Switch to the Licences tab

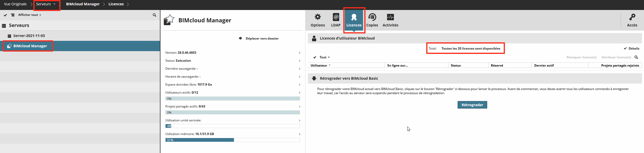point(354,20)
